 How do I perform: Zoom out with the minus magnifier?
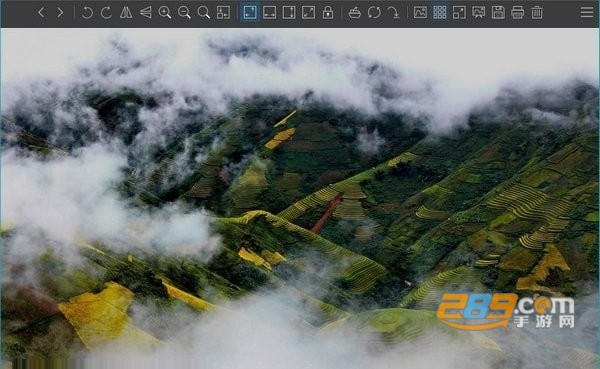[x=184, y=13]
